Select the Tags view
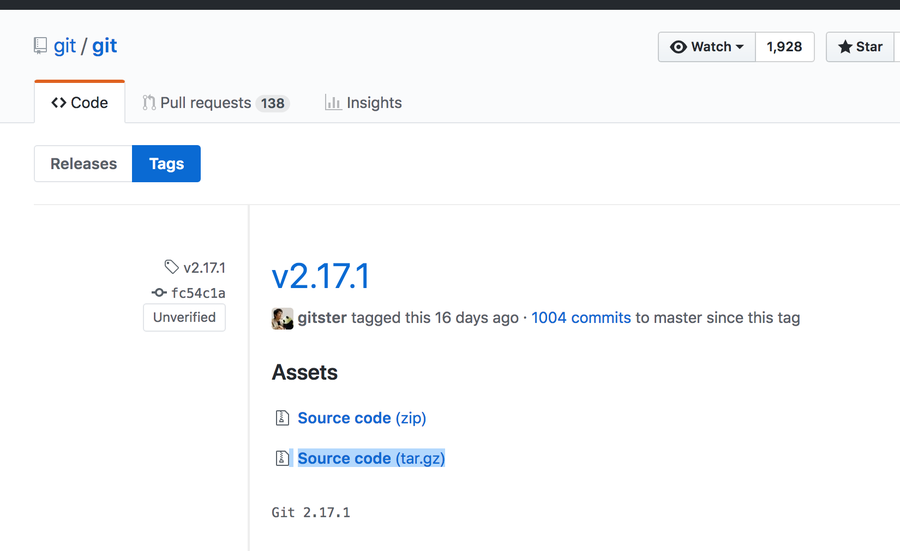This screenshot has height=551, width=900. tap(166, 164)
